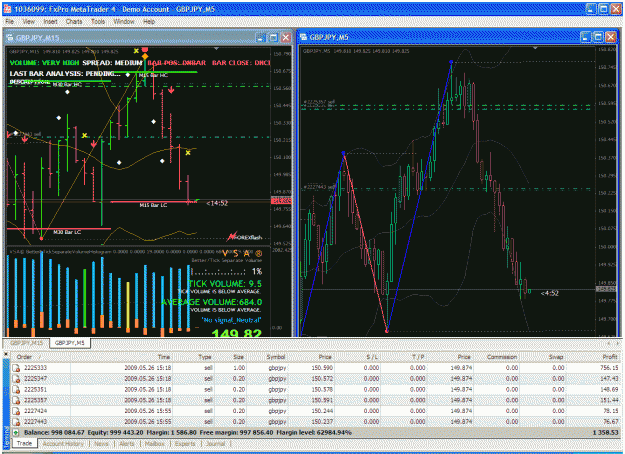
Task: Open the Journal tab in Terminal
Action: (215, 444)
